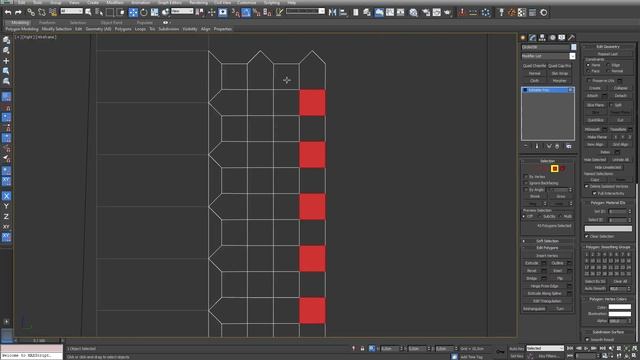Collapse the Edit Polygons rollout
Screen dimensions: 640x360
(x=548, y=248)
